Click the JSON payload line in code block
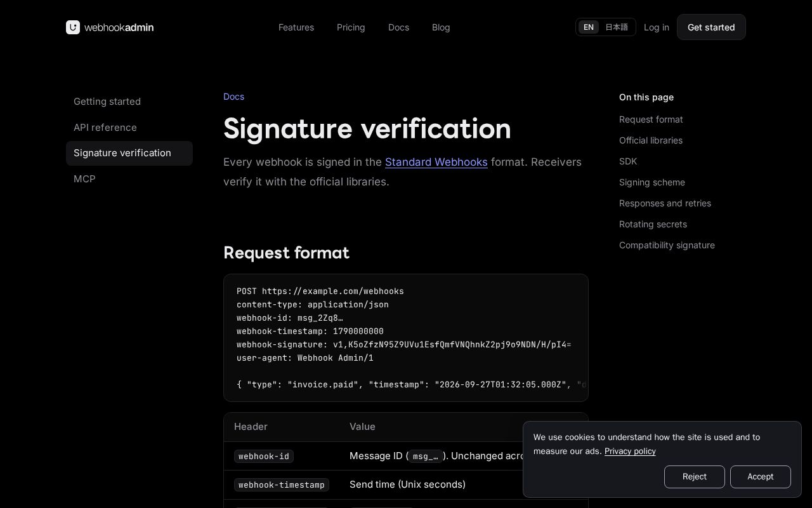Screen dimensions: 812x508 [x=412, y=385]
